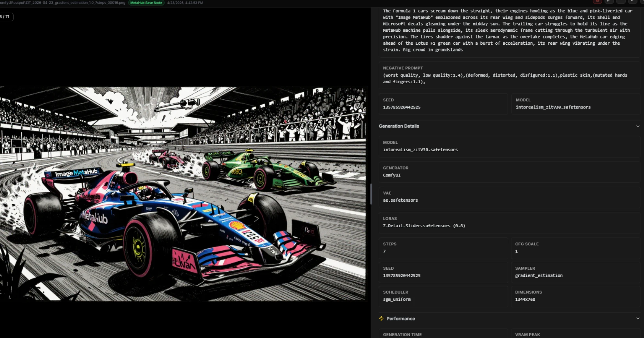Click the sgm_uniform scheduler value
644x338 pixels.
pyautogui.click(x=397, y=299)
